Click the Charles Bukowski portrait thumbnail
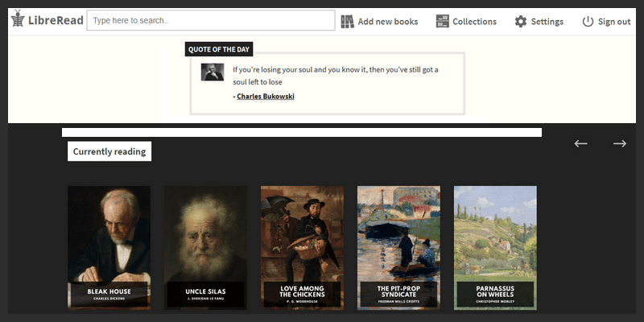The width and height of the screenshot is (644, 322). coord(213,72)
